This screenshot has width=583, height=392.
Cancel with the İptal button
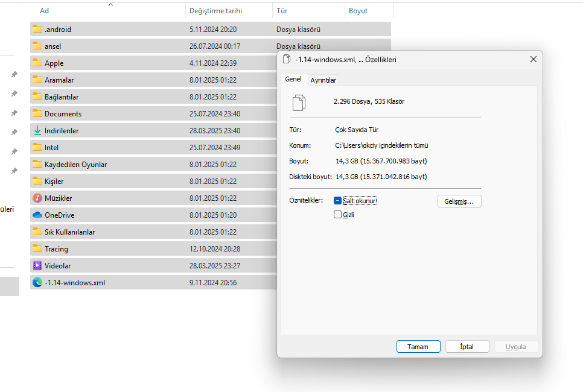[x=467, y=347]
